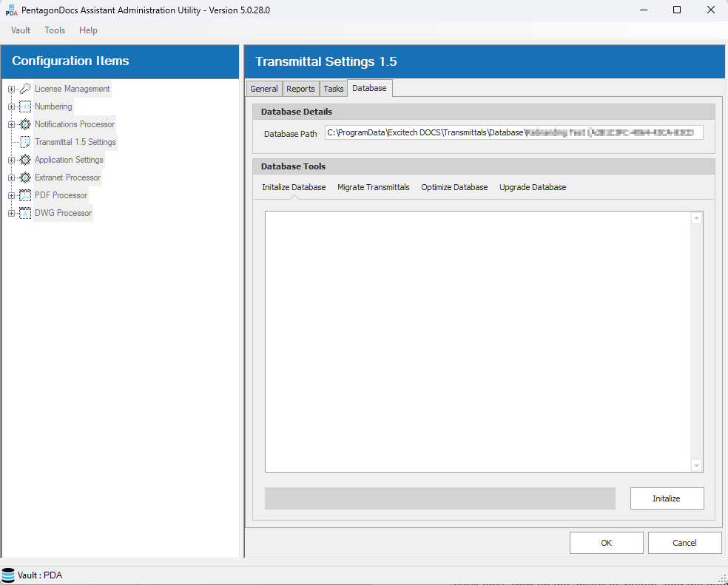Viewport: 728px width, 585px height.
Task: Switch to the Reports tab
Action: [300, 89]
